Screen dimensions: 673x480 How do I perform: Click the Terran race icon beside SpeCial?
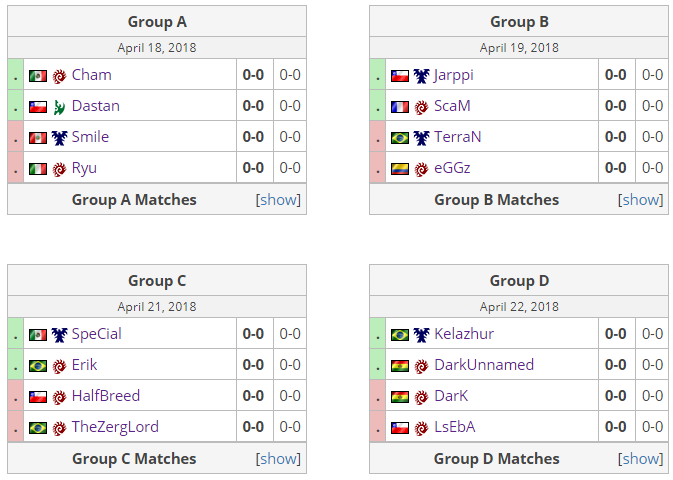[59, 334]
